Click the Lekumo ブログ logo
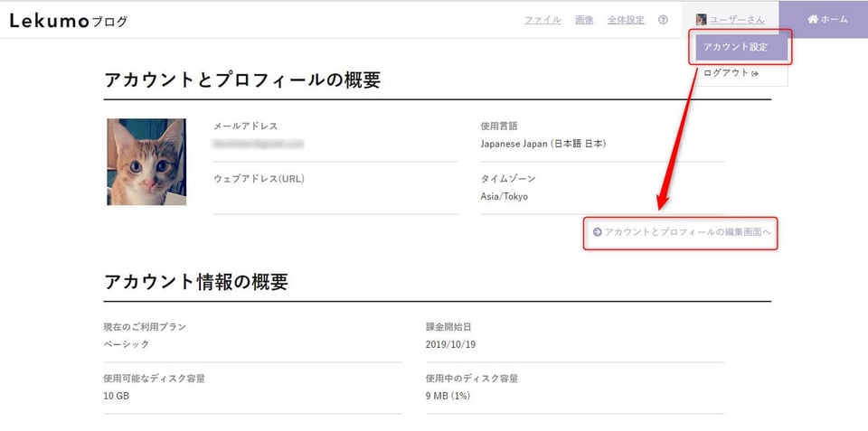 (x=68, y=21)
